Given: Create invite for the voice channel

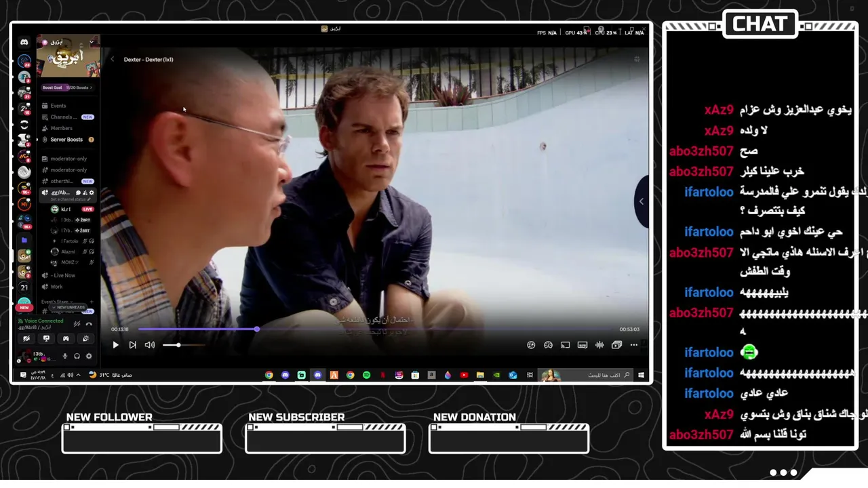Looking at the screenshot, I should pyautogui.click(x=85, y=192).
